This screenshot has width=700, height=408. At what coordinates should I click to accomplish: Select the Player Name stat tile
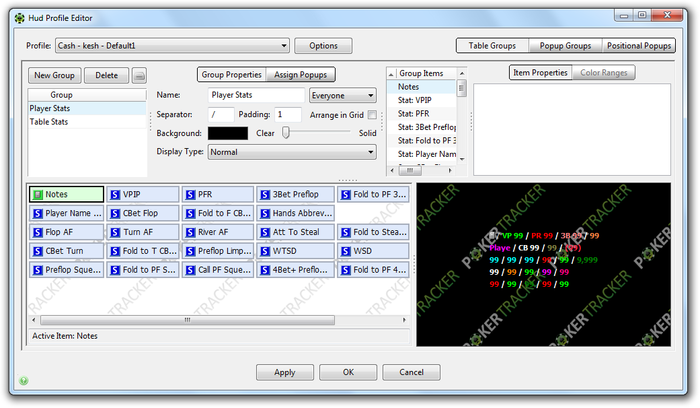[x=67, y=213]
